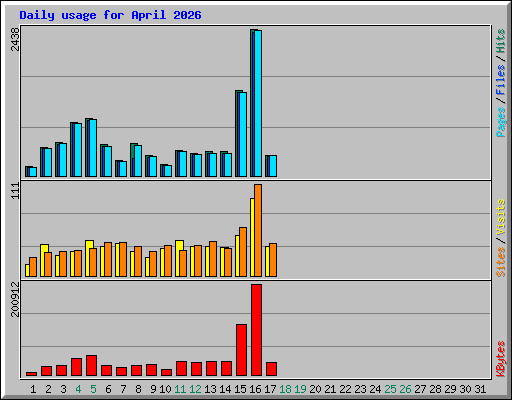Viewport: 512px width, 400px height.
Task: Click the orange sites bar for day 1
Action: (x=33, y=267)
